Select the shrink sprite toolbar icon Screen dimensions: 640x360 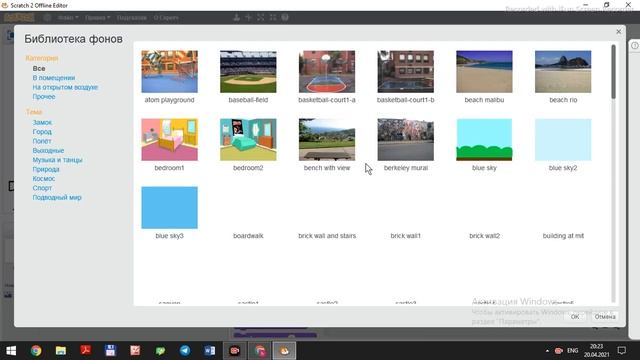point(273,18)
